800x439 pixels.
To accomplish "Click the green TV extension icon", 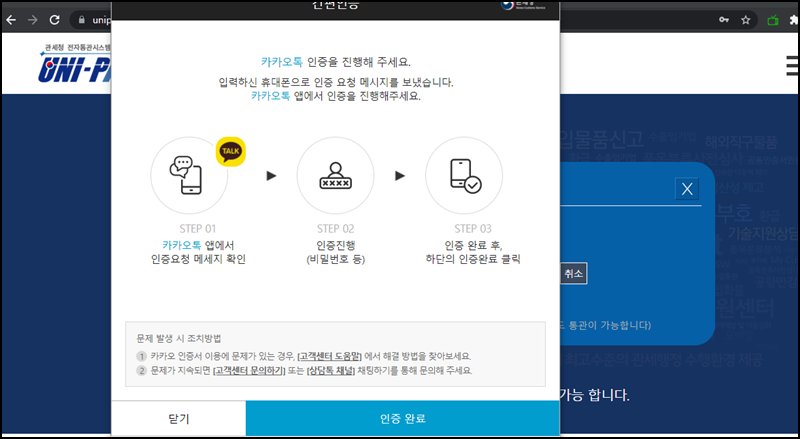I will [773, 20].
